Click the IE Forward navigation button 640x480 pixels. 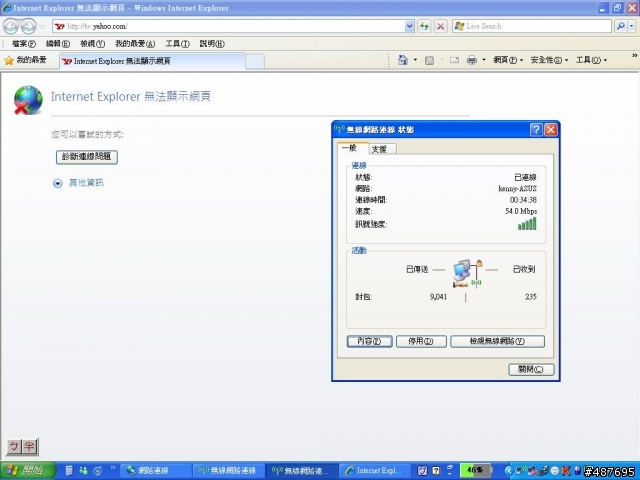[28, 27]
